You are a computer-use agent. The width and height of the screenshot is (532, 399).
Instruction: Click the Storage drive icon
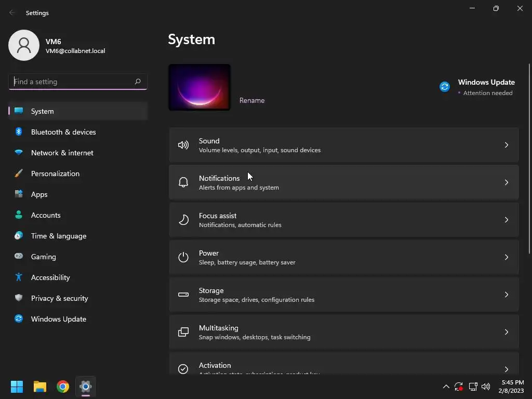(183, 295)
